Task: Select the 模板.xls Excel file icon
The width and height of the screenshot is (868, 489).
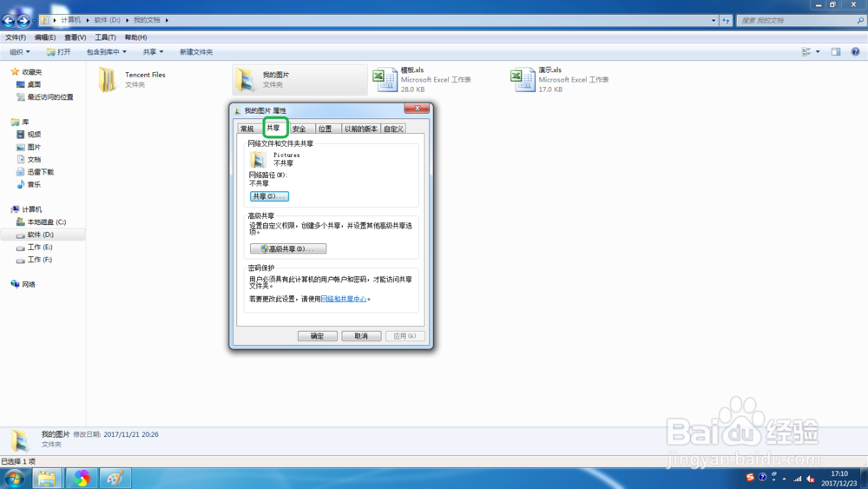Action: (x=385, y=80)
